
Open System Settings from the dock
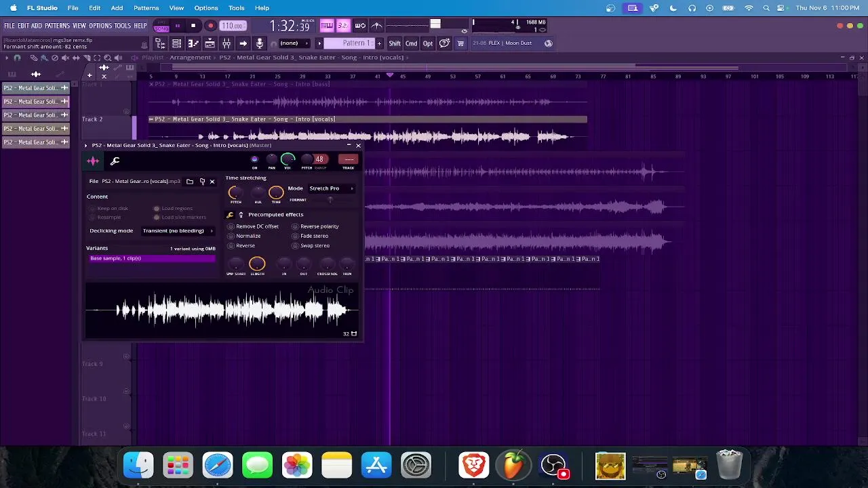416,465
